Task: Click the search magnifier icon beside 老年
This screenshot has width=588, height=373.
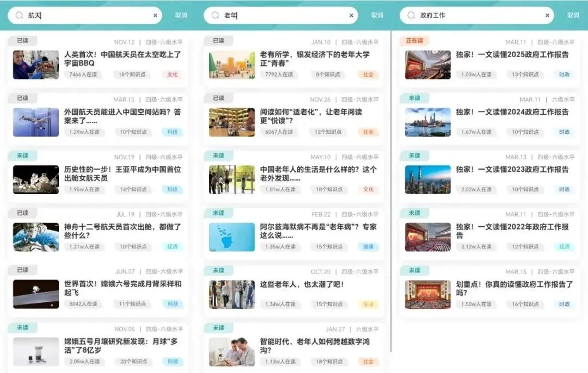Action: pos(215,15)
